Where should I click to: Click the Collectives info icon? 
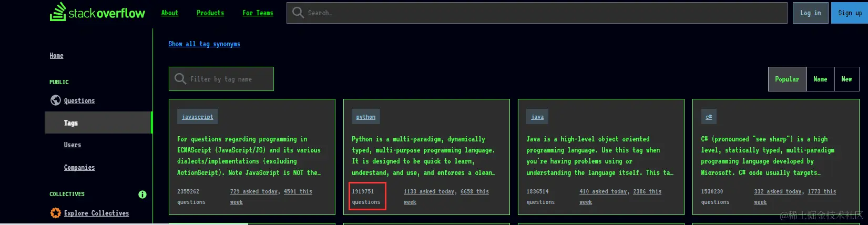(142, 195)
